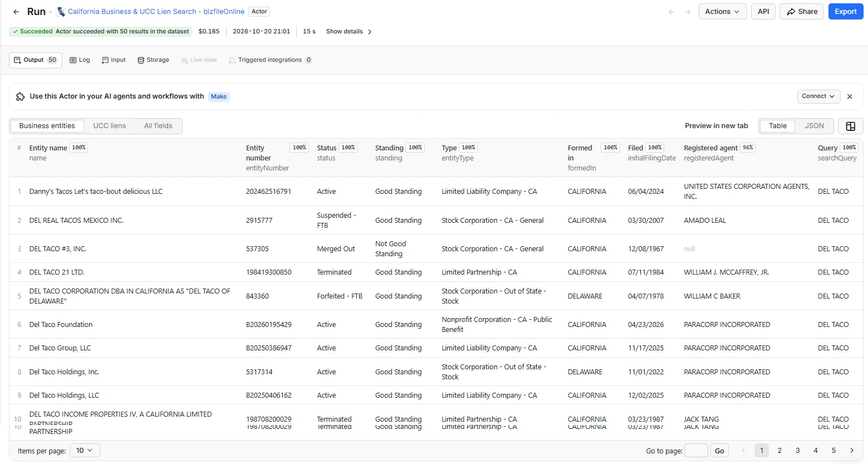Switch the preview to JSON format
This screenshot has height=464, width=868.
(814, 126)
